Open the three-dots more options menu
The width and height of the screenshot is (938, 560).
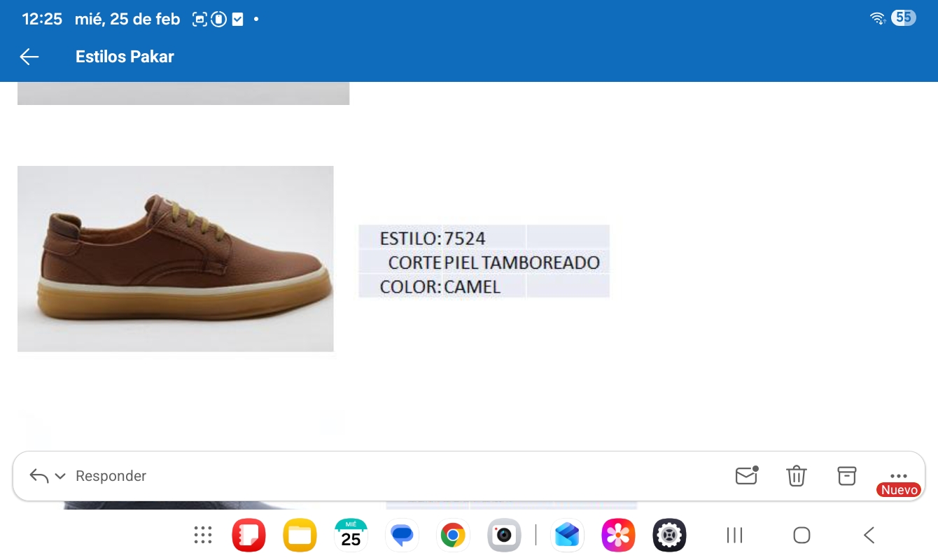(898, 475)
